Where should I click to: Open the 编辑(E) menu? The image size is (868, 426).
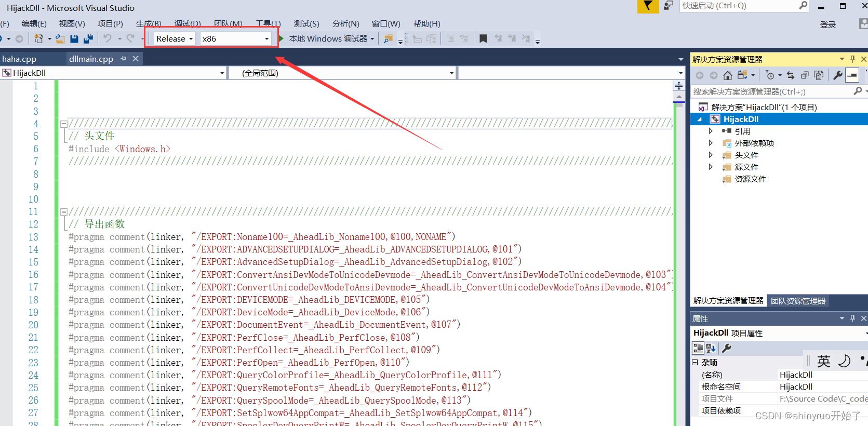(x=34, y=24)
